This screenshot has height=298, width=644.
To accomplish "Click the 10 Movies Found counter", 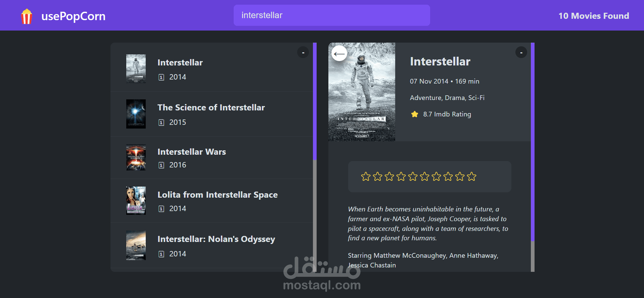I will (594, 16).
